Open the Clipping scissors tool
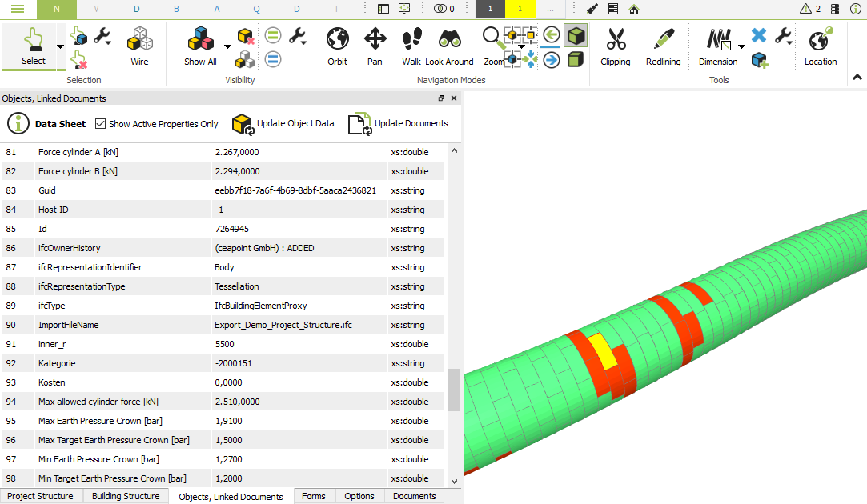 [615, 46]
